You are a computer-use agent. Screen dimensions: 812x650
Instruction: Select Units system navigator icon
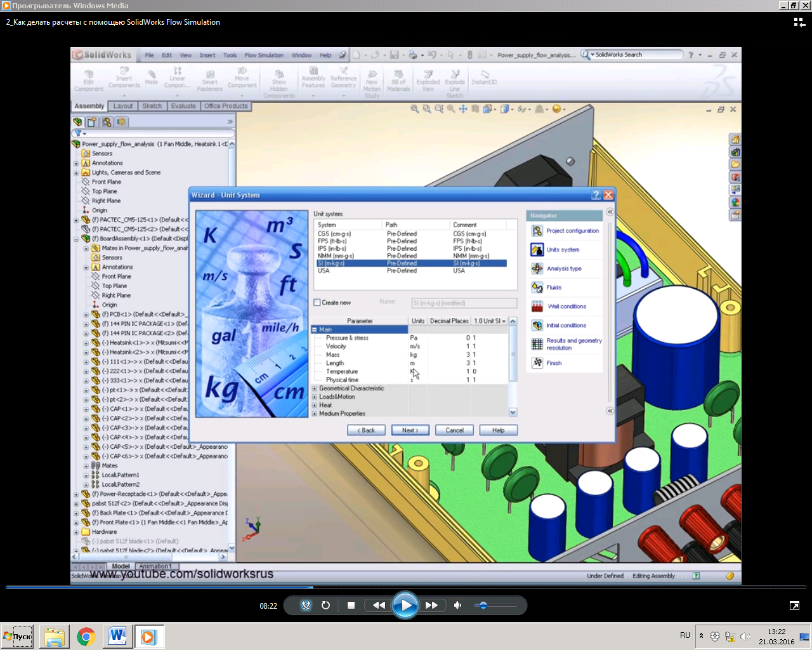click(537, 249)
